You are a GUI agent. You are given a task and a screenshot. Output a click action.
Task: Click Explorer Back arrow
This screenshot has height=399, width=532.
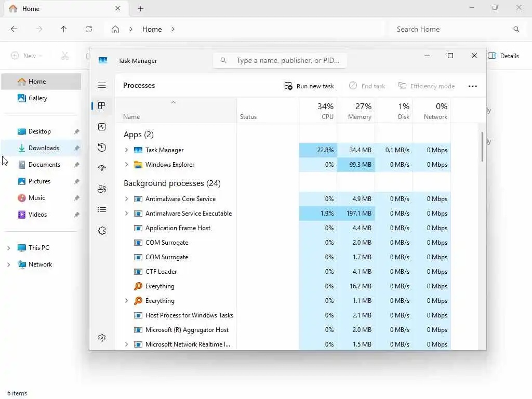point(14,29)
